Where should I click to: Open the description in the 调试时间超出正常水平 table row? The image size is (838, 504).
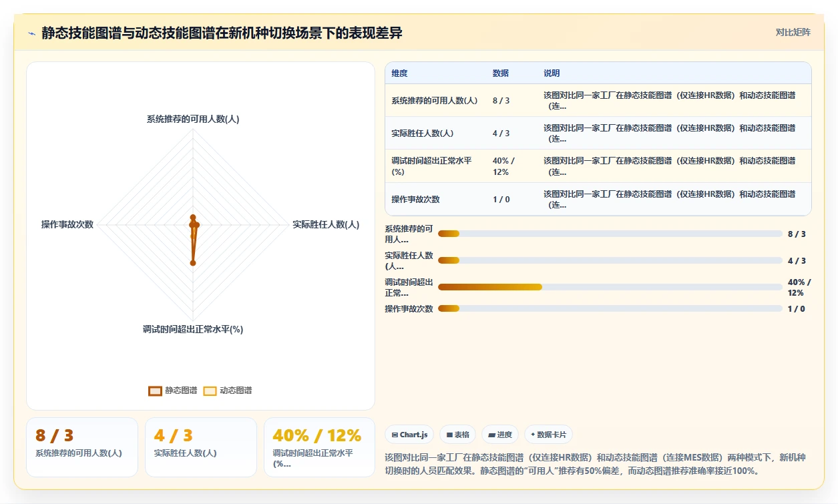(x=670, y=166)
